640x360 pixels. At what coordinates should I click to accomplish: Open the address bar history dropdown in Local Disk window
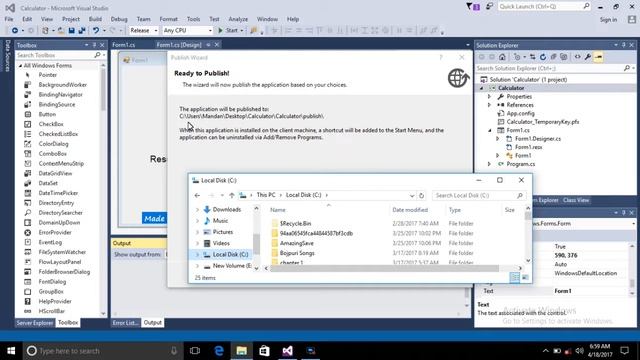411,196
